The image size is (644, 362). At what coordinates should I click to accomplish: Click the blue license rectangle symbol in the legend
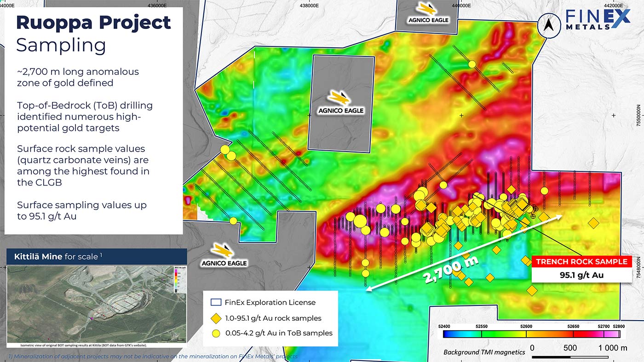(x=216, y=302)
